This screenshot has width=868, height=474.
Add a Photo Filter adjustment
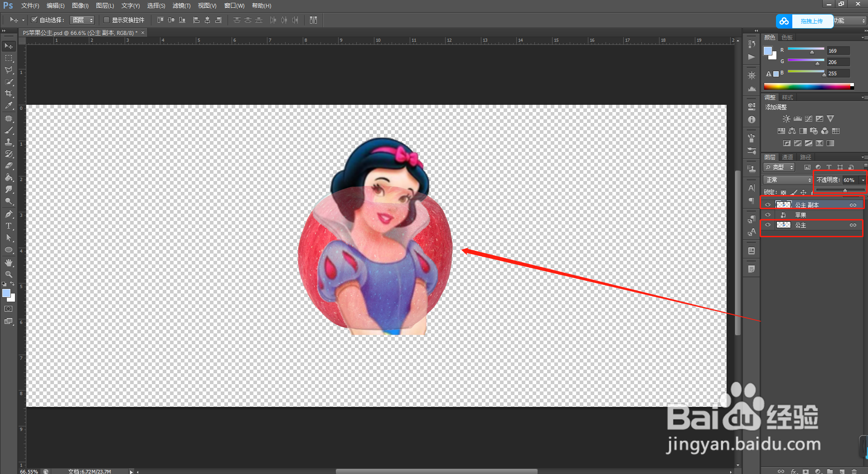[814, 131]
